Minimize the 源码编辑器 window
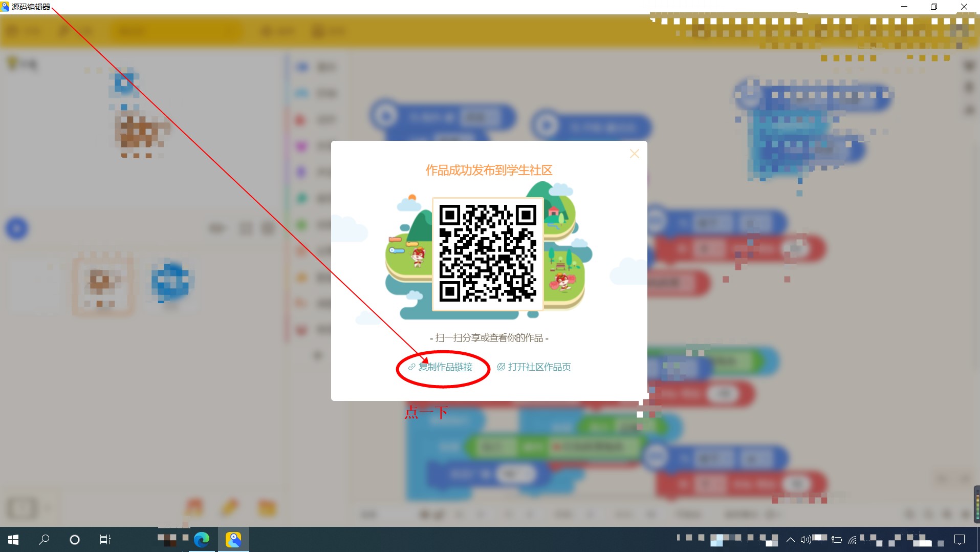 (x=904, y=7)
